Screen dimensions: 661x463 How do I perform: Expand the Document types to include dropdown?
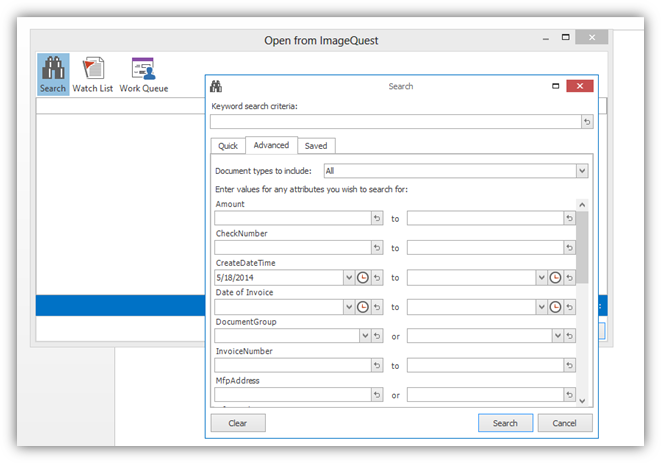pyautogui.click(x=582, y=171)
